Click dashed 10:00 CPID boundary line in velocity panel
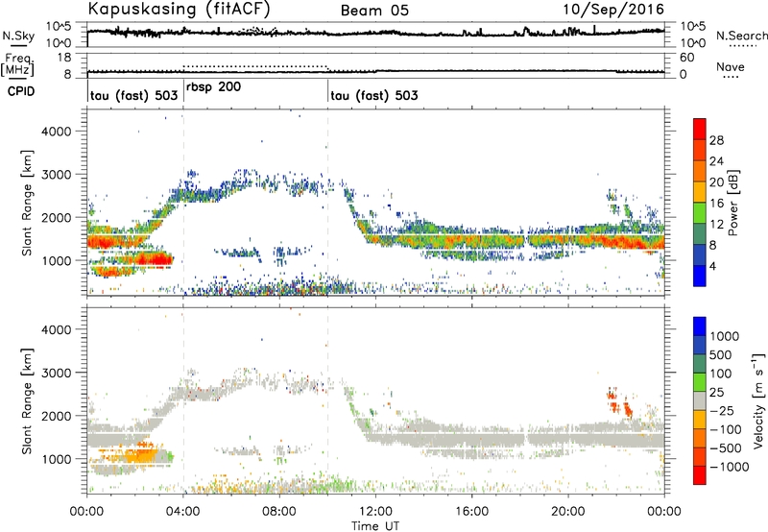Screen dimensions: 768x532 coord(327,400)
